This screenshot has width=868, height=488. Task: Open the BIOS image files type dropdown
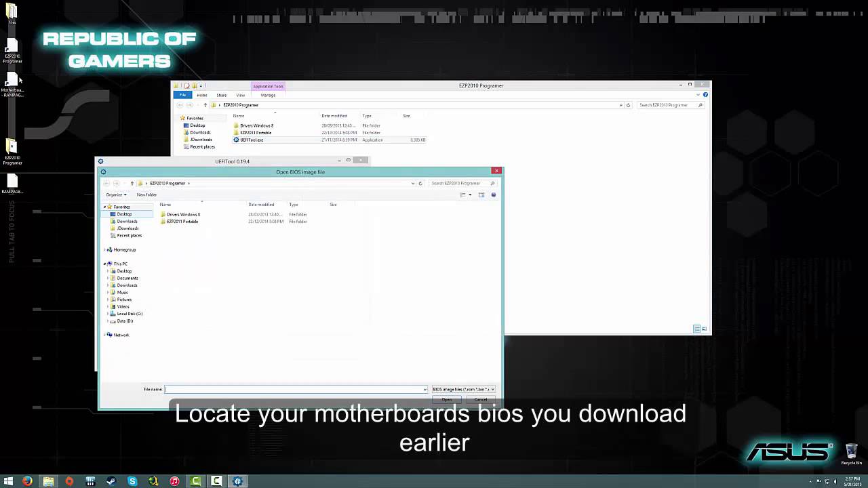tap(464, 389)
